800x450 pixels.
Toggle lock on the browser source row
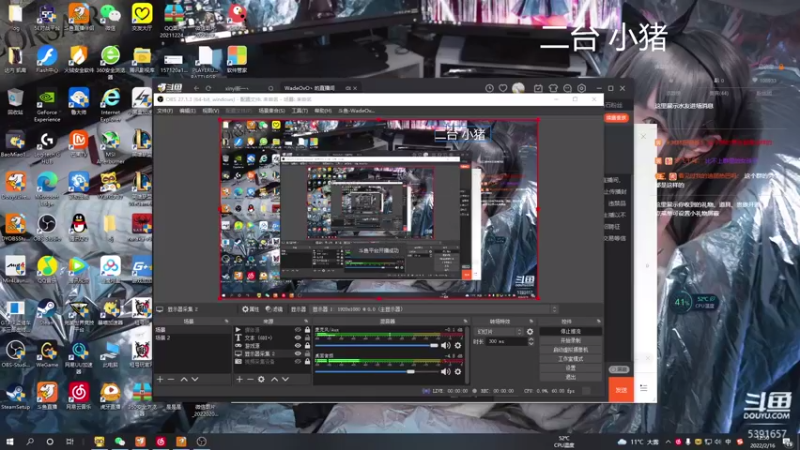click(307, 345)
